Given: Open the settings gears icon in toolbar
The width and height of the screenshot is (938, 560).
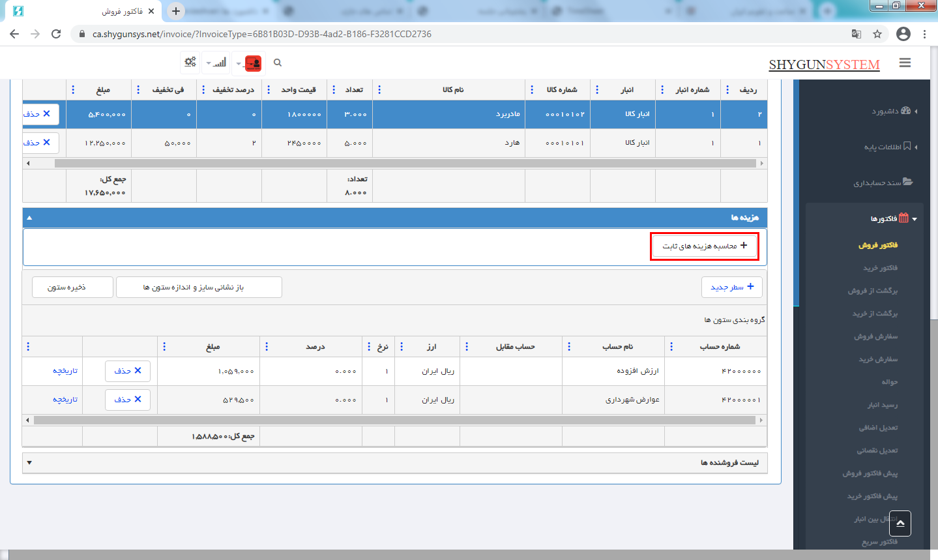Looking at the screenshot, I should 190,62.
